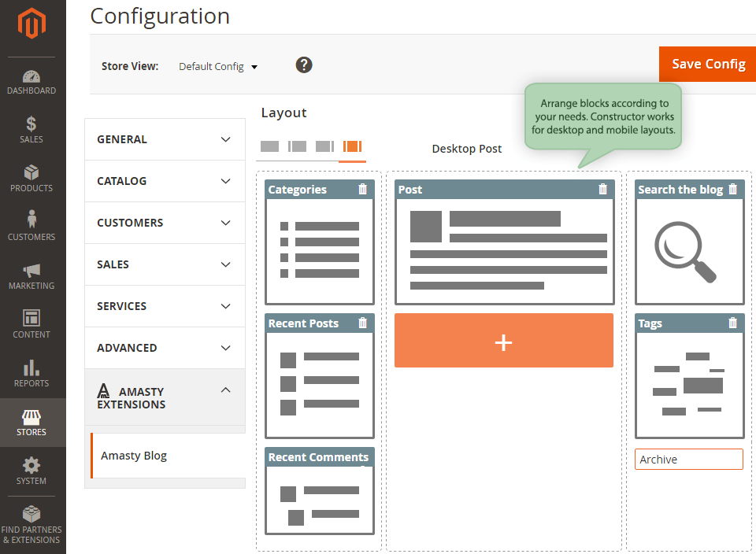Viewport: 756px width, 554px height.
Task: Remove the Post block using trash icon
Action: tap(603, 189)
